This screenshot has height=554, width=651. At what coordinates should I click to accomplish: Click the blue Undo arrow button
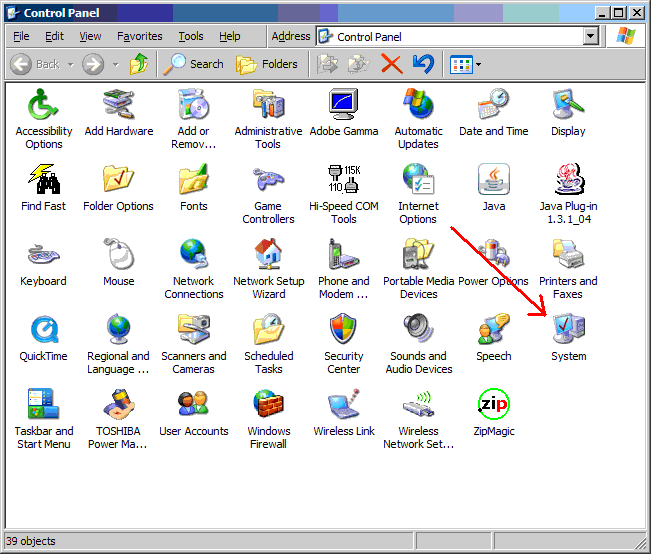[x=423, y=64]
